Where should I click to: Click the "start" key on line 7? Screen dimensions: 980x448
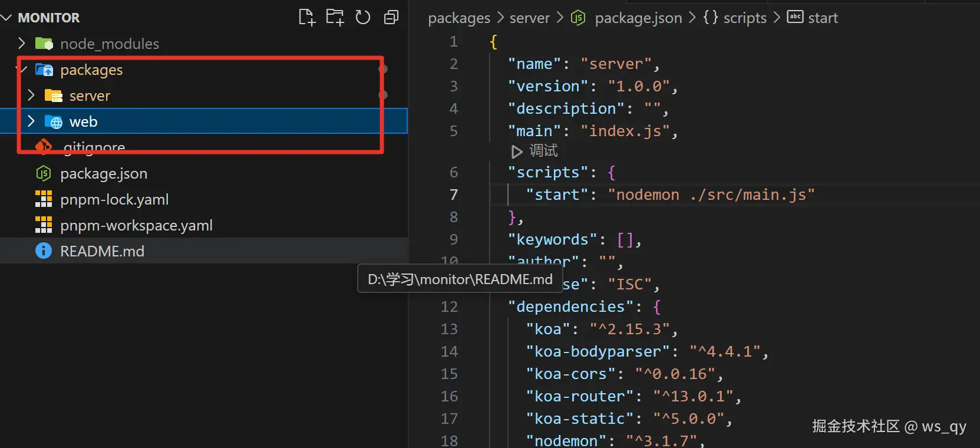557,195
